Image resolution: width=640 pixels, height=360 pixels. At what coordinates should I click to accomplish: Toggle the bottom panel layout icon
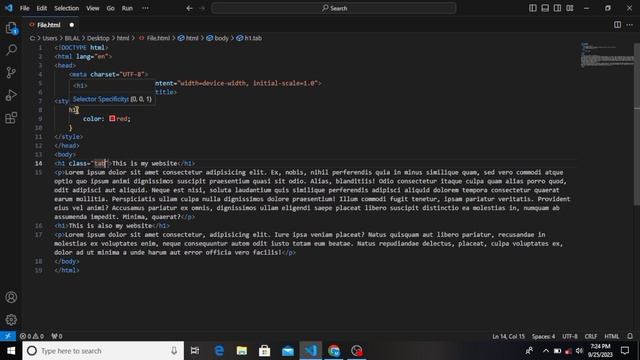tap(545, 8)
